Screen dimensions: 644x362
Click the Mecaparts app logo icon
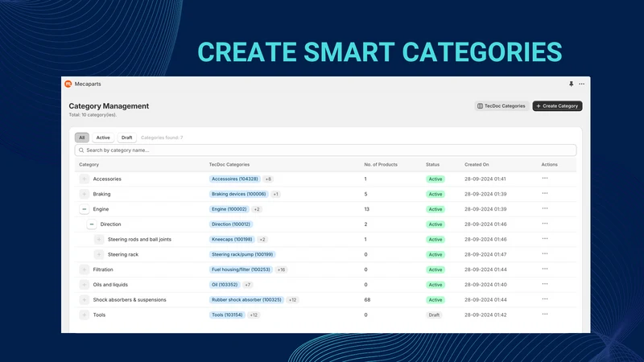68,84
